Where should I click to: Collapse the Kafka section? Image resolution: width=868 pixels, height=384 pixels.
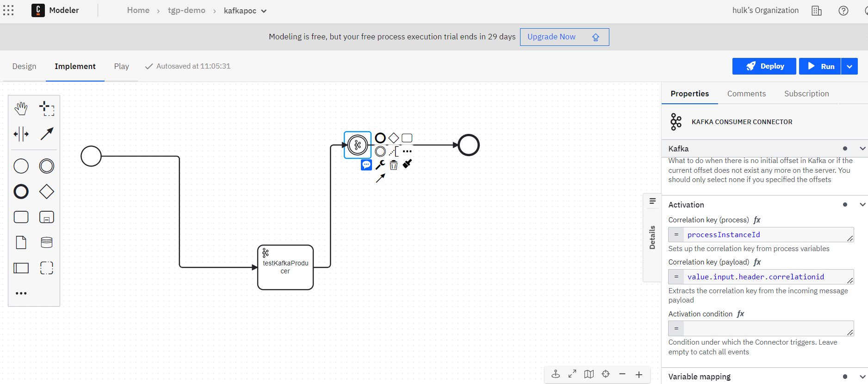(x=862, y=149)
